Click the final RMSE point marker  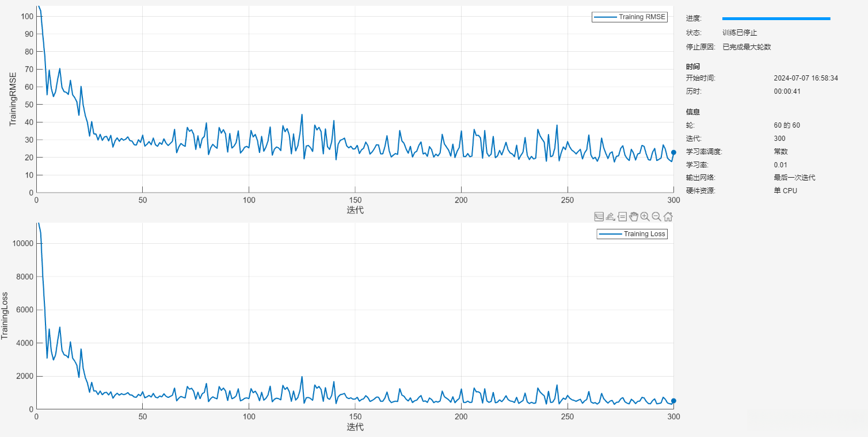pos(673,152)
